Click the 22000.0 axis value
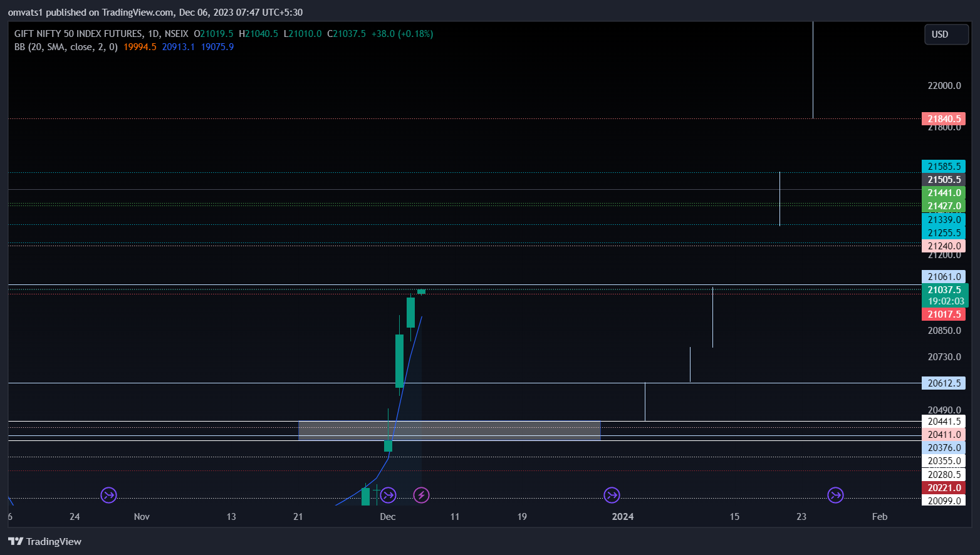Image resolution: width=980 pixels, height=555 pixels. click(944, 86)
